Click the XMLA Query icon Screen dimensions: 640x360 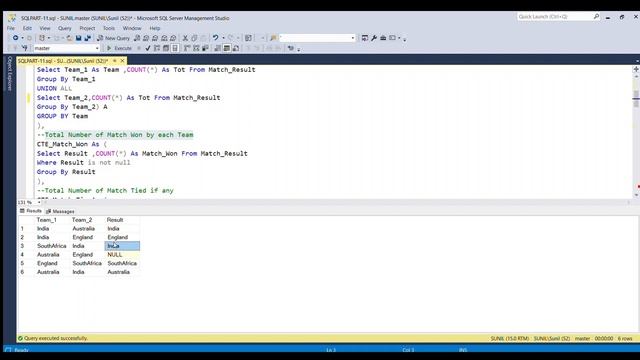164,38
